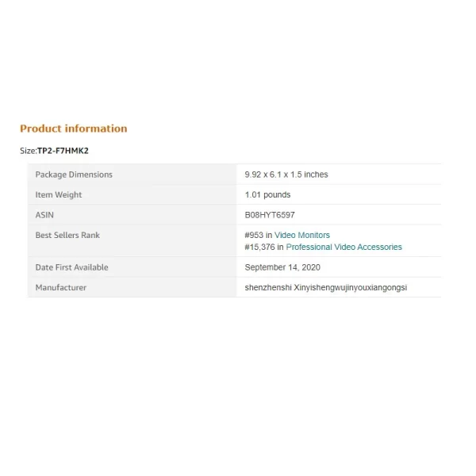Screen dimensions: 476x476
Task: Select the September 14, 2020 date value
Action: pos(282,267)
